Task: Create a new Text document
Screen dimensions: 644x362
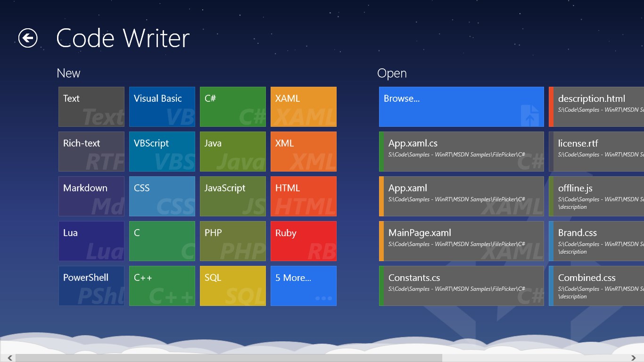Action: [91, 107]
